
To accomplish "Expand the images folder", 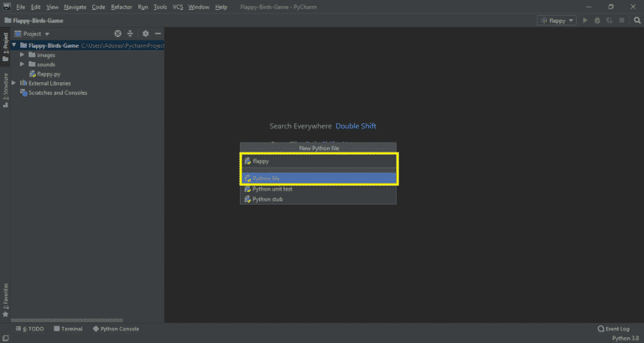I will 22,55.
